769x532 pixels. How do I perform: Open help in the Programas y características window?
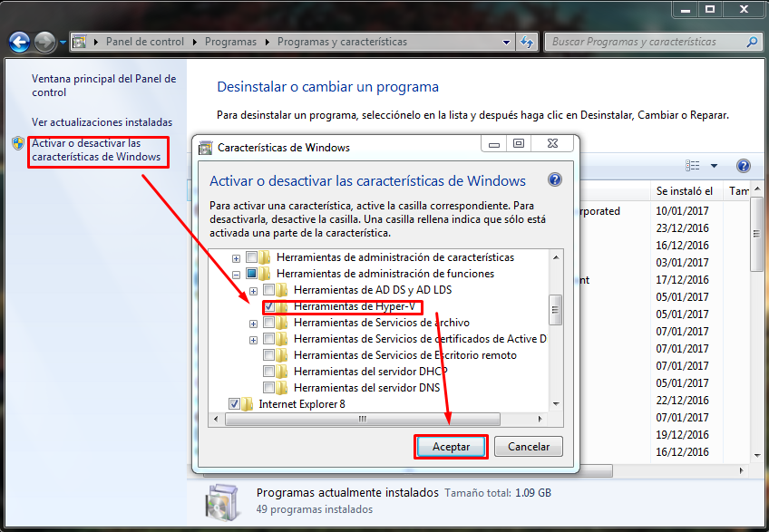(744, 166)
